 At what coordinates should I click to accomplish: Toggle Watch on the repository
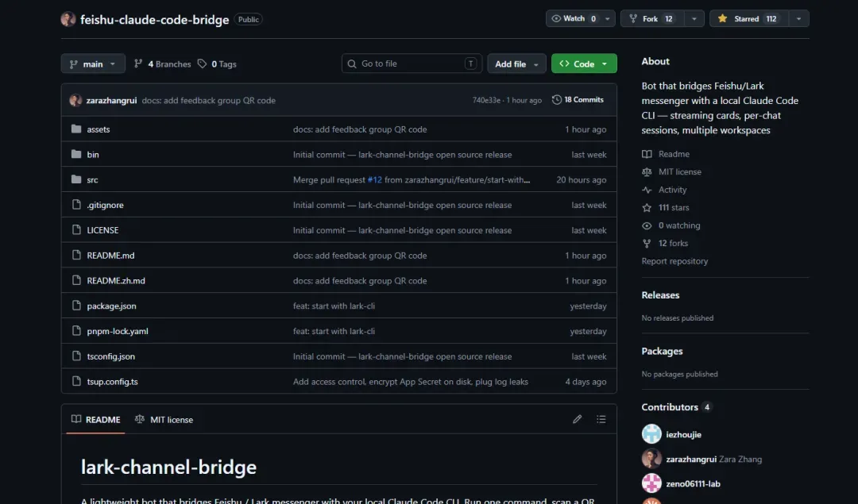tap(573, 18)
